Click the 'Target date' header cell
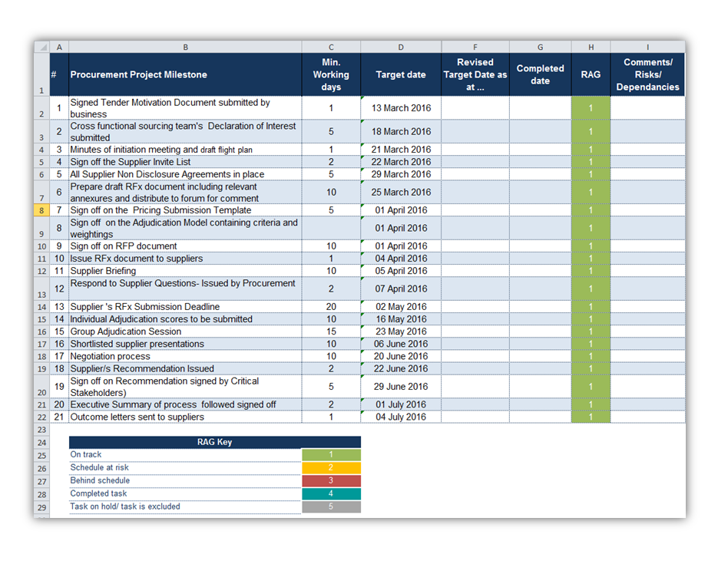728x564 pixels. pos(401,74)
